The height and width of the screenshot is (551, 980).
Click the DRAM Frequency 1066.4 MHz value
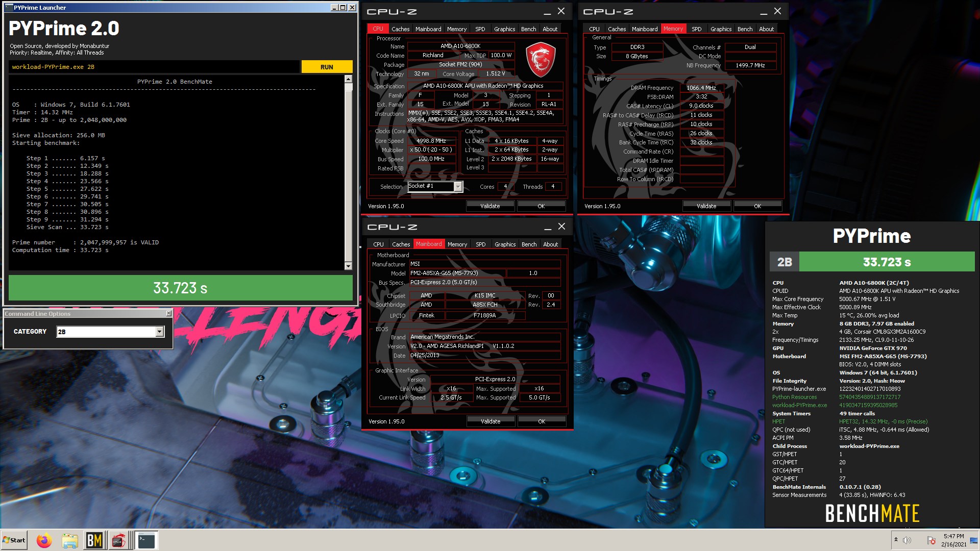pyautogui.click(x=701, y=88)
